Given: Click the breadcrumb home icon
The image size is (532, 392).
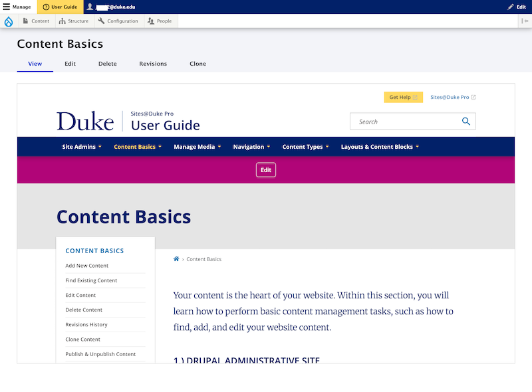Looking at the screenshot, I should pyautogui.click(x=176, y=258).
